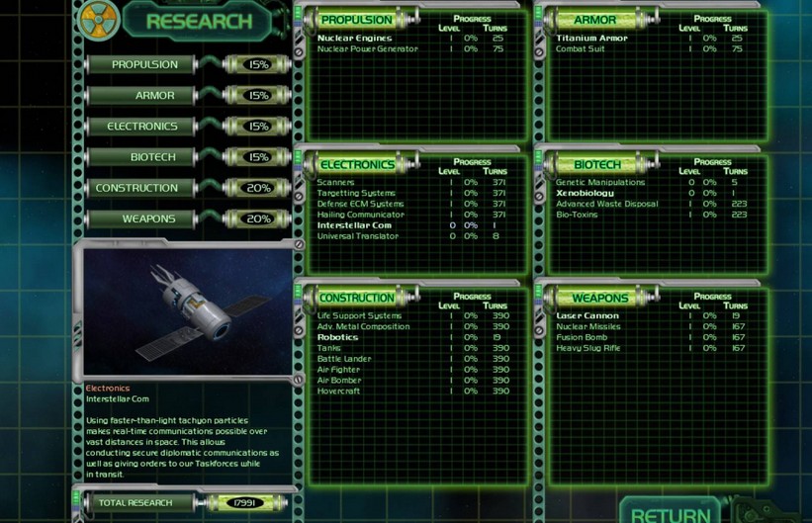The height and width of the screenshot is (523, 812).
Task: Click the screw icon beside Weapons panel
Action: [x=539, y=330]
